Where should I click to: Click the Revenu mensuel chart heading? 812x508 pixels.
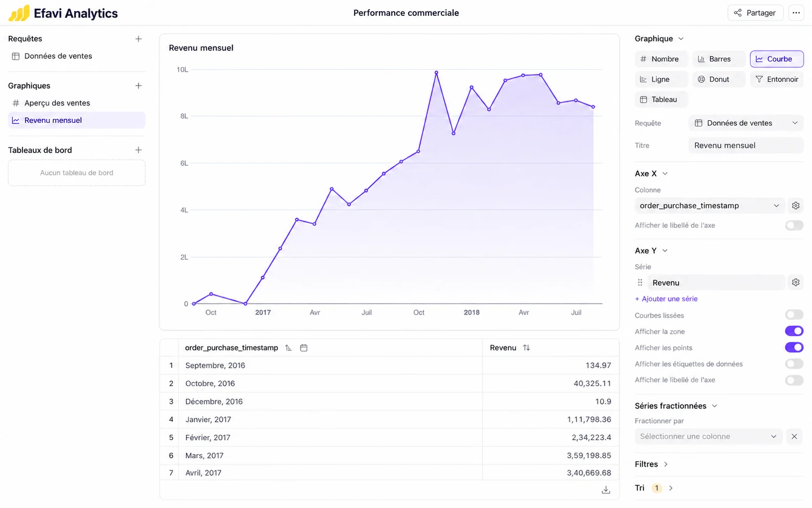click(201, 48)
